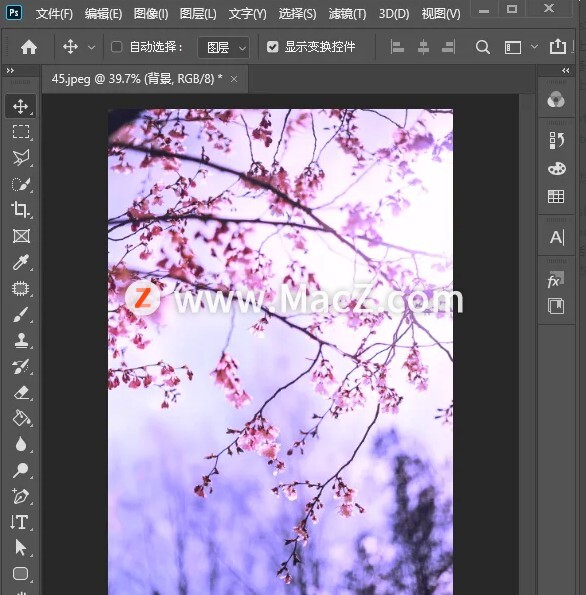The height and width of the screenshot is (595, 586).
Task: Open the Swatches palette panel icon
Action: (x=556, y=168)
